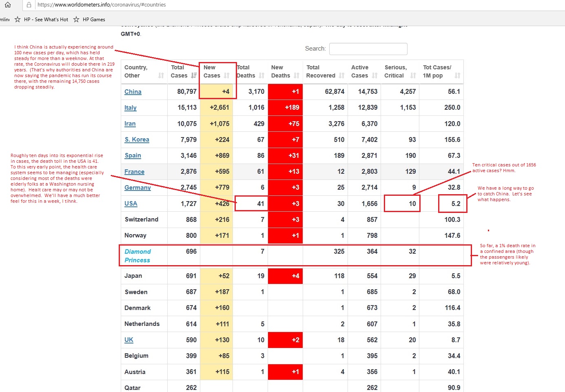The height and width of the screenshot is (392, 565).
Task: Click Japan row name
Action: click(133, 276)
